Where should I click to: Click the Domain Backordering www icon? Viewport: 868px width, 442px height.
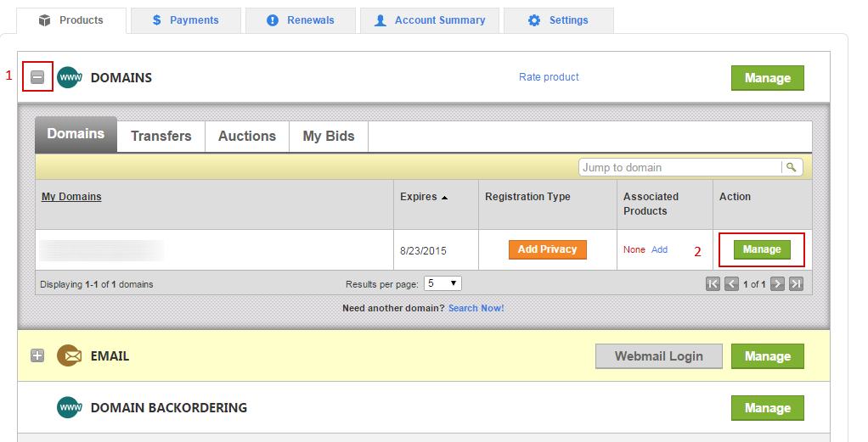[x=69, y=408]
